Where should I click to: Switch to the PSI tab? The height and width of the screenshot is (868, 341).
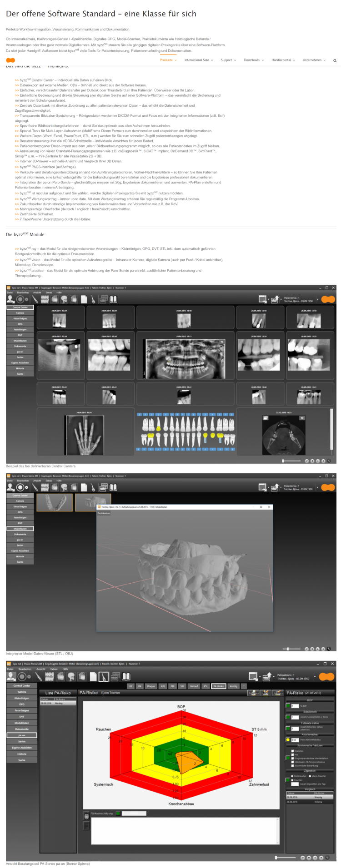(206, 686)
